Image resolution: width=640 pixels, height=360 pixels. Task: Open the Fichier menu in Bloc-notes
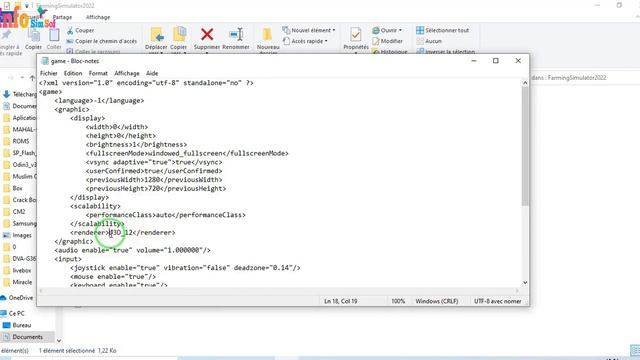[49, 73]
